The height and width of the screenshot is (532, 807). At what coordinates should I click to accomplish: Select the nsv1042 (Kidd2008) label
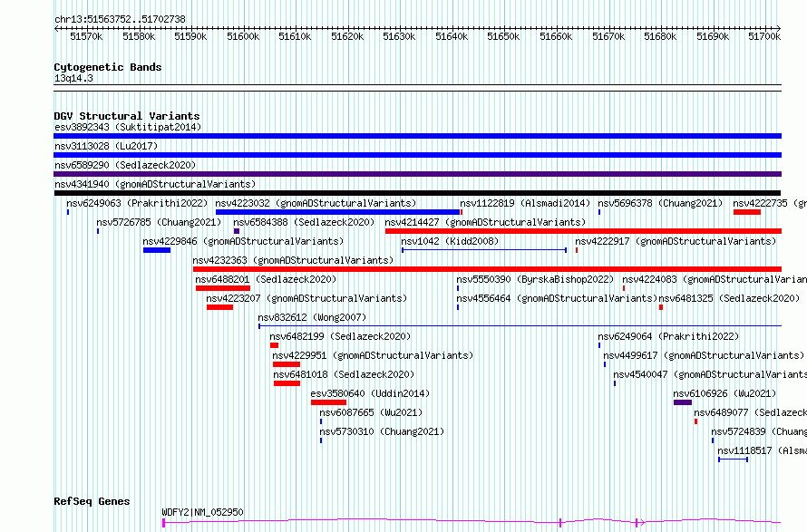450,241
